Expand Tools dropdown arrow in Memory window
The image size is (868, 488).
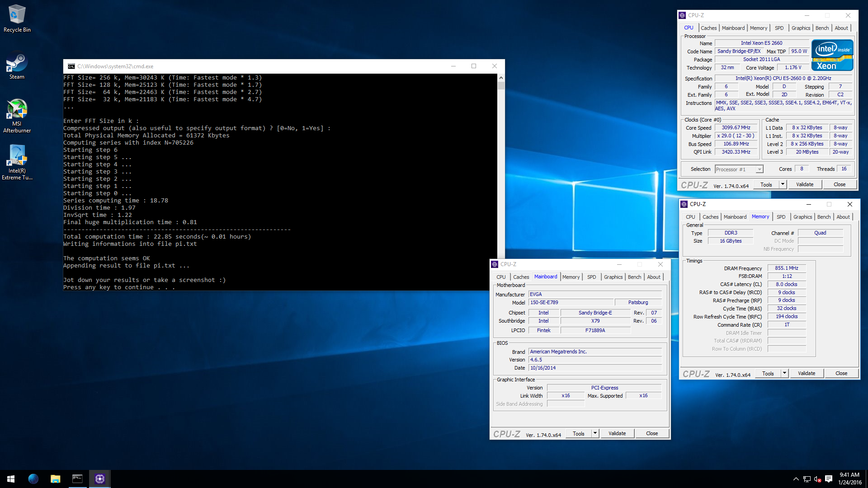(784, 374)
